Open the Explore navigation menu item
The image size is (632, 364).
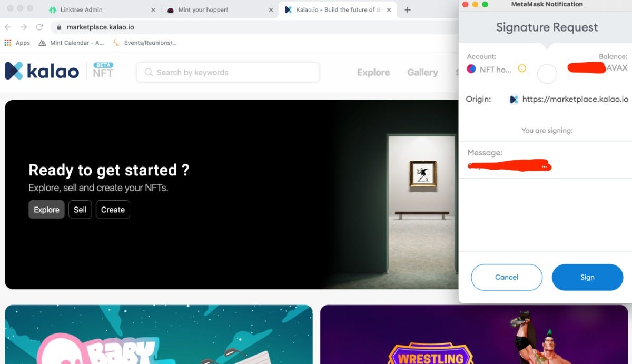tap(373, 73)
